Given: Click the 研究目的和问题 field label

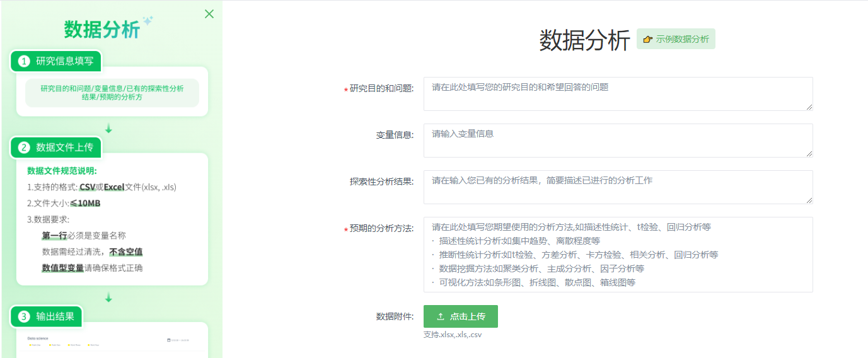Looking at the screenshot, I should pyautogui.click(x=381, y=88).
